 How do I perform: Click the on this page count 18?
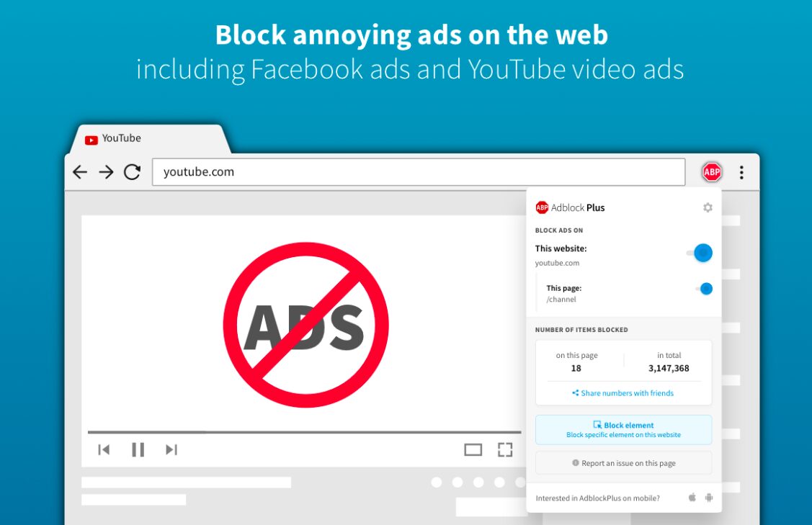coord(576,368)
